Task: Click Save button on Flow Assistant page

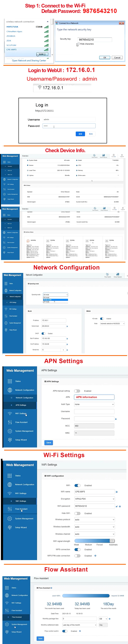Action: pyautogui.click(x=40, y=638)
